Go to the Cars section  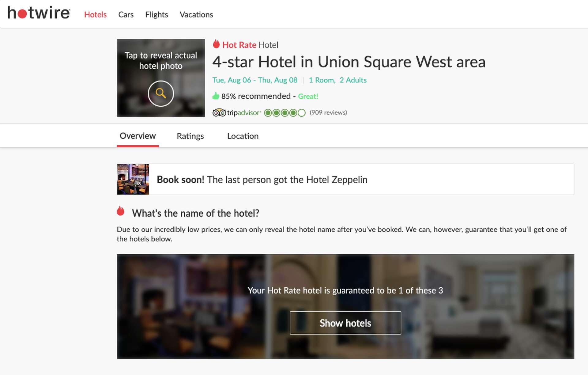126,14
